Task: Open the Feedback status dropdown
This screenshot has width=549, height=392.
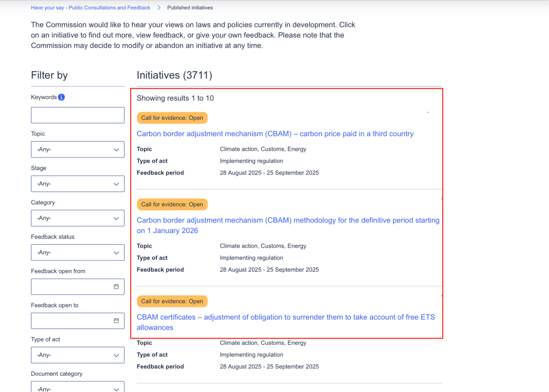Action: [78, 252]
